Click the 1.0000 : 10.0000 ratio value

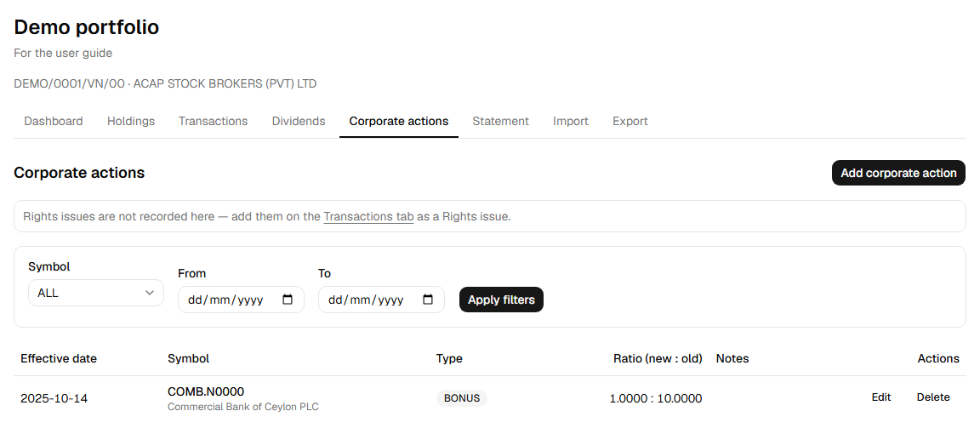point(656,398)
